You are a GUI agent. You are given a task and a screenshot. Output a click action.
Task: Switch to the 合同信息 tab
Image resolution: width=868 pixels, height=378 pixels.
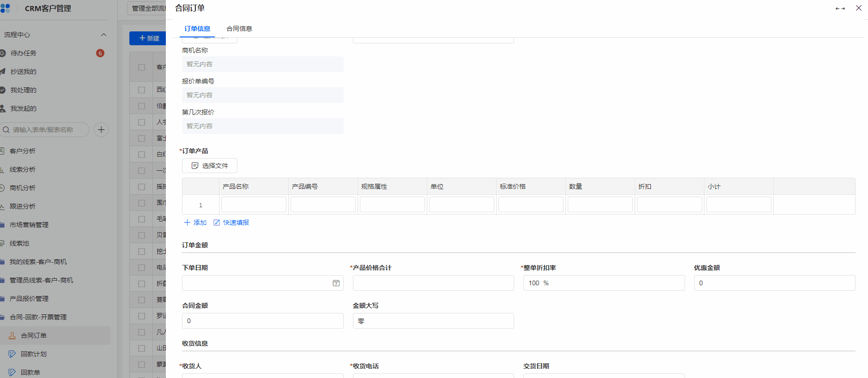pyautogui.click(x=239, y=29)
